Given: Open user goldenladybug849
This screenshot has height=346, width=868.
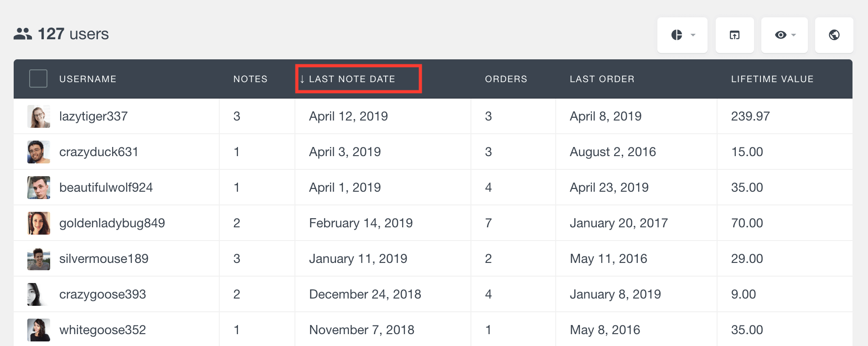Looking at the screenshot, I should click(112, 223).
